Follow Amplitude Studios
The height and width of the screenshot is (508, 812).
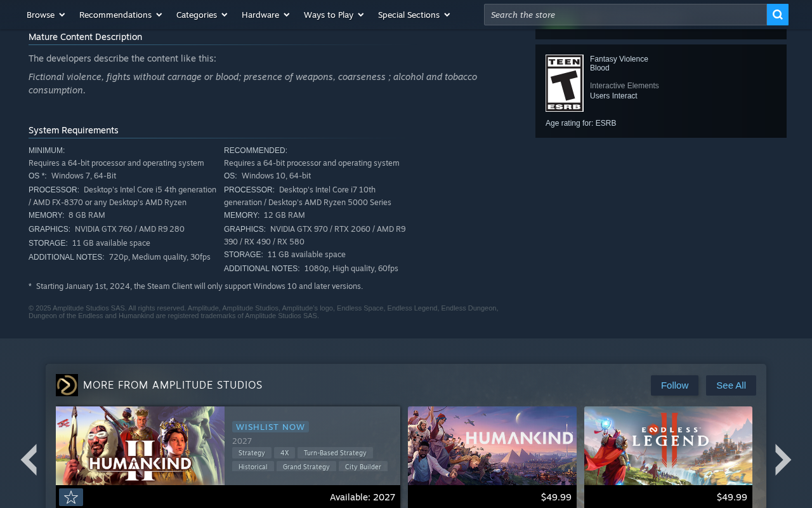tap(674, 385)
